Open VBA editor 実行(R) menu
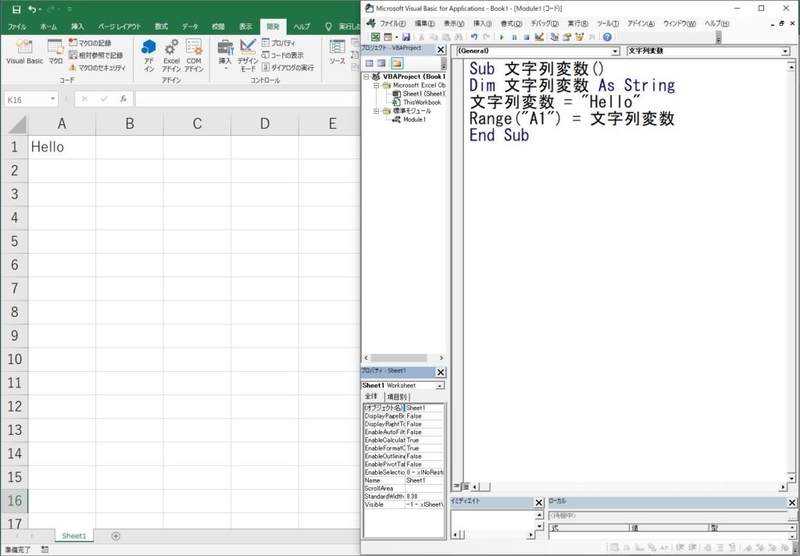Image resolution: width=800 pixels, height=556 pixels. [x=578, y=23]
